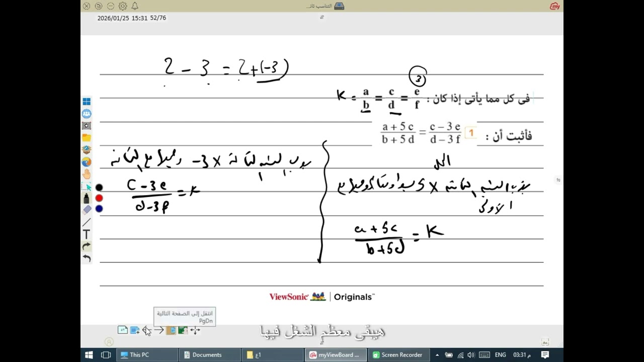This screenshot has height=362, width=644.
Task: Select the selection arrow tool
Action: coord(87,187)
